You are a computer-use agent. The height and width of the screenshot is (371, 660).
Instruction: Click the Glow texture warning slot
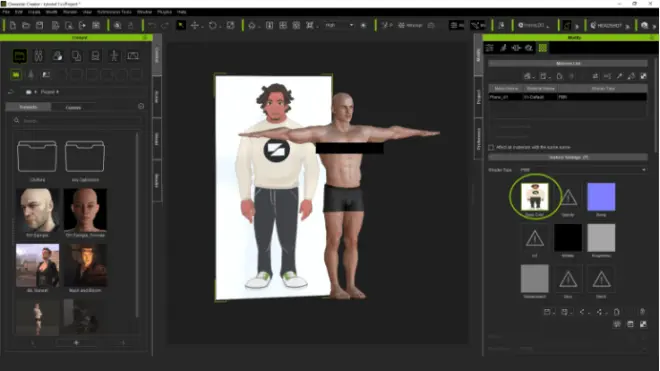[568, 279]
